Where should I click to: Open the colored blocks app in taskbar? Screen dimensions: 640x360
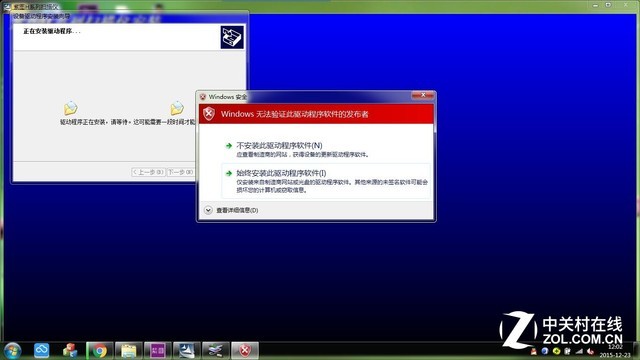pyautogui.click(x=70, y=350)
